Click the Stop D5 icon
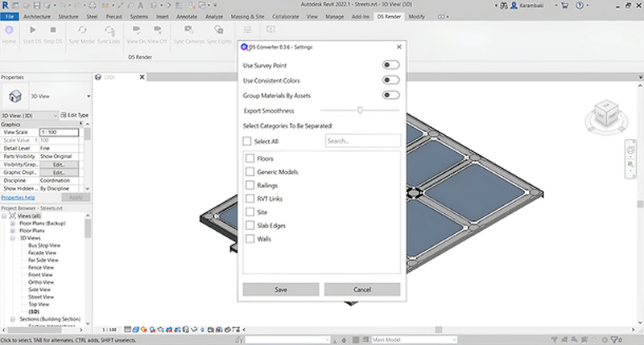 coord(53,30)
